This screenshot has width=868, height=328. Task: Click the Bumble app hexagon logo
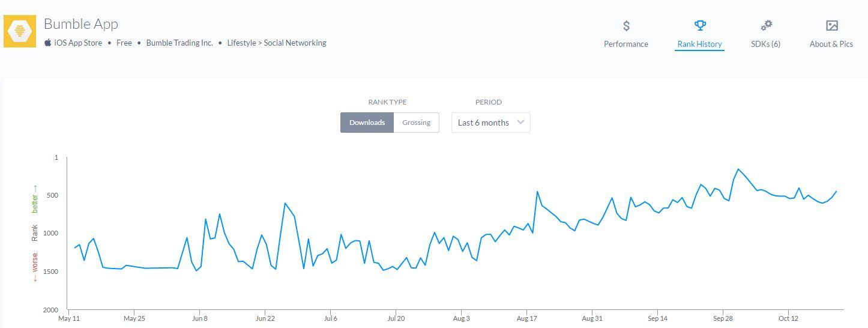click(x=20, y=31)
